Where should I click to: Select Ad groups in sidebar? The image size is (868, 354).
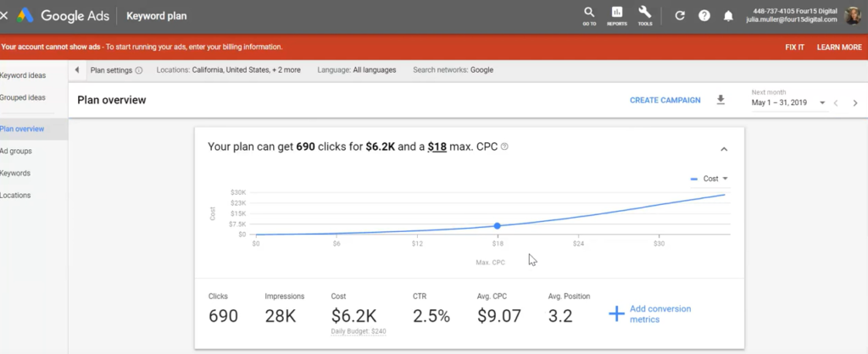[16, 151]
